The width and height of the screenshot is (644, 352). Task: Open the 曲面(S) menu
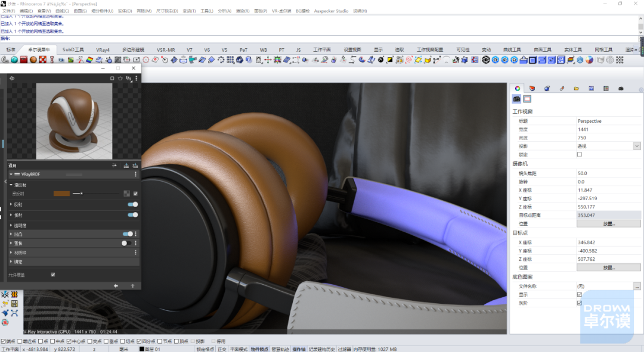pos(80,11)
